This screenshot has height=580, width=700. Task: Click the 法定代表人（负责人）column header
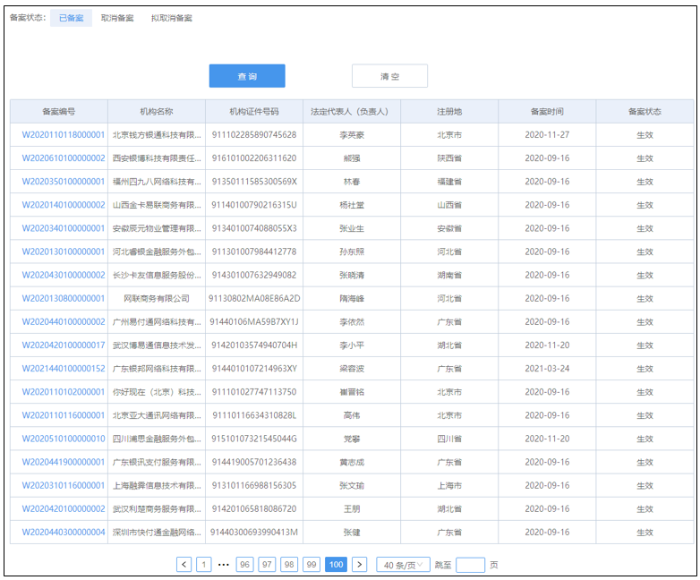click(x=352, y=111)
